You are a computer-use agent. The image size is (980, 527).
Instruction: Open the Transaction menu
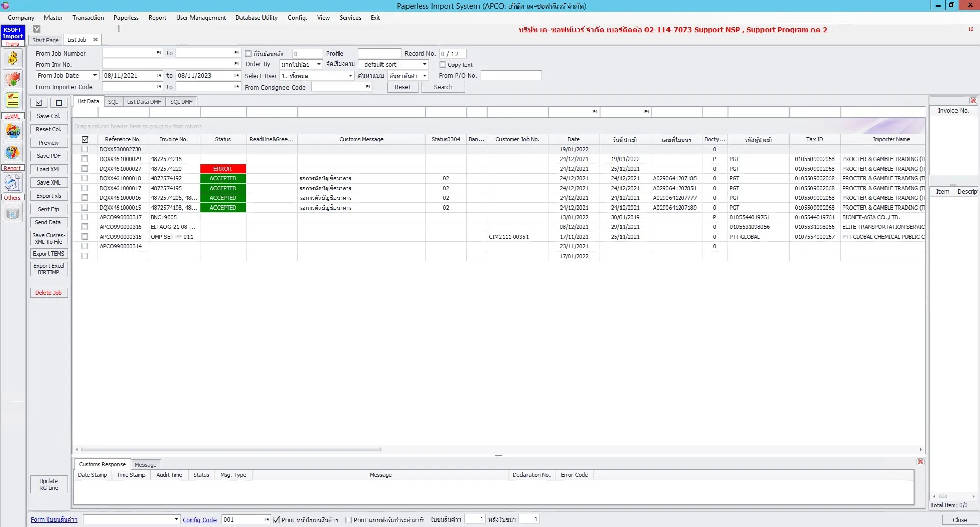tap(88, 18)
